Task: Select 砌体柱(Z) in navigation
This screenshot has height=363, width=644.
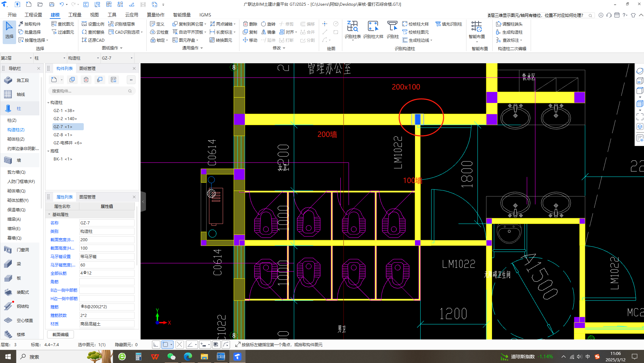Action: coord(16,139)
